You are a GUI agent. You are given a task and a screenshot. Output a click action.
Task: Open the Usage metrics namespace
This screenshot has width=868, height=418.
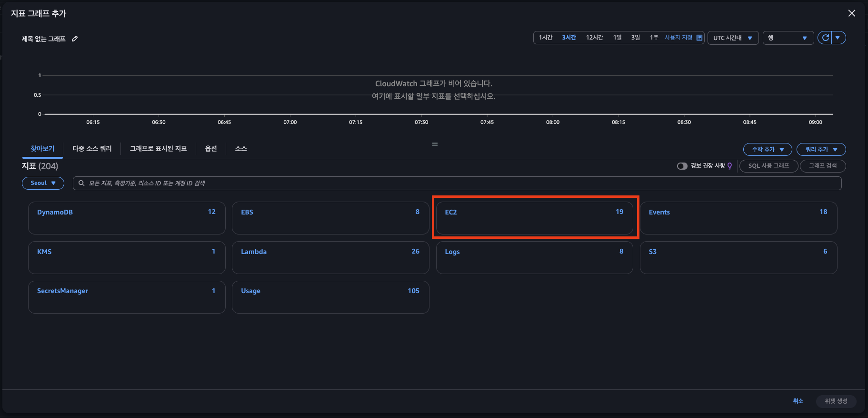click(x=330, y=297)
